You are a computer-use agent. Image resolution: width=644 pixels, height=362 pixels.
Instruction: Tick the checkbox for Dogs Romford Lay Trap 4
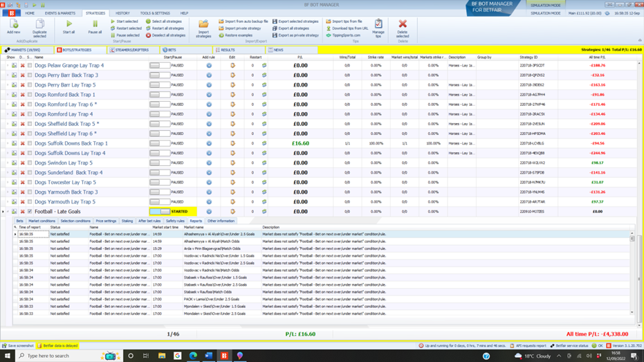point(30,114)
